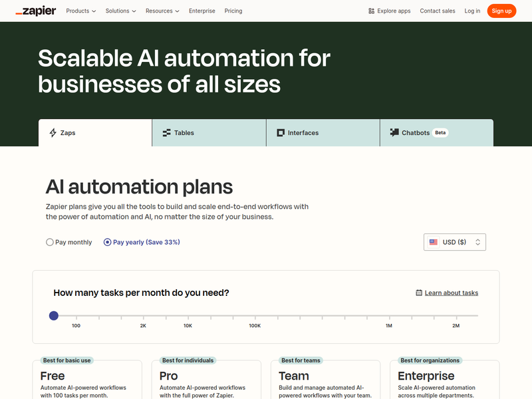Select Pay monthly billing
This screenshot has width=532, height=399.
[x=69, y=242]
